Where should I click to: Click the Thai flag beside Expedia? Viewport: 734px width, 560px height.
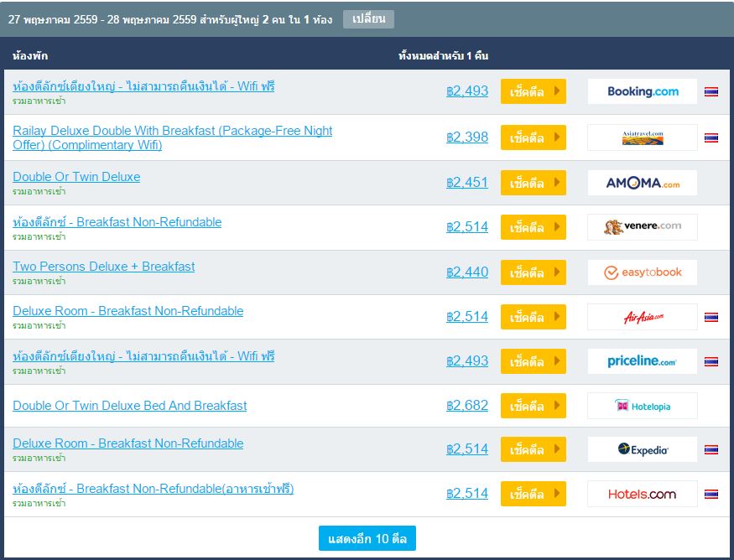(711, 449)
